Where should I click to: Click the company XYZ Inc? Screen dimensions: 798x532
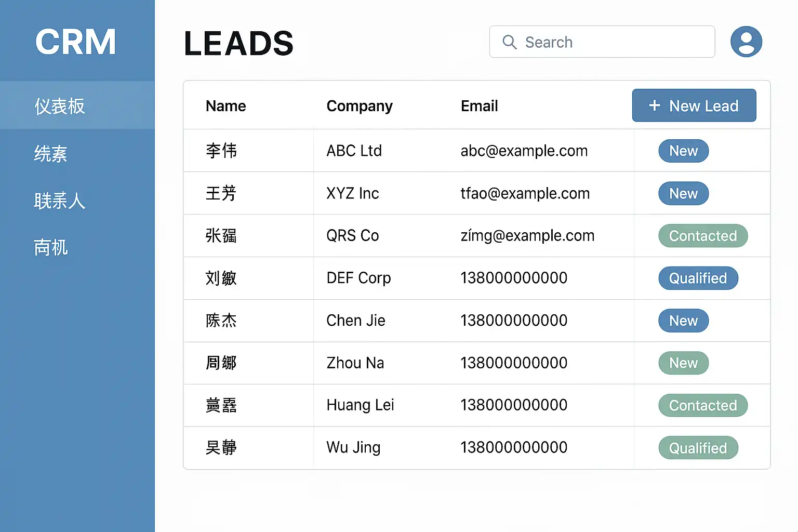click(353, 193)
